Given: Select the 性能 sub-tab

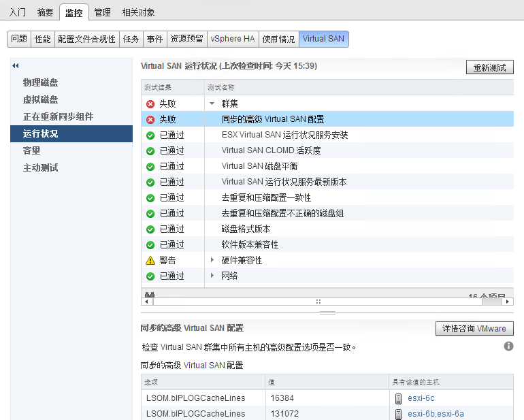Looking at the screenshot, I should pos(43,39).
